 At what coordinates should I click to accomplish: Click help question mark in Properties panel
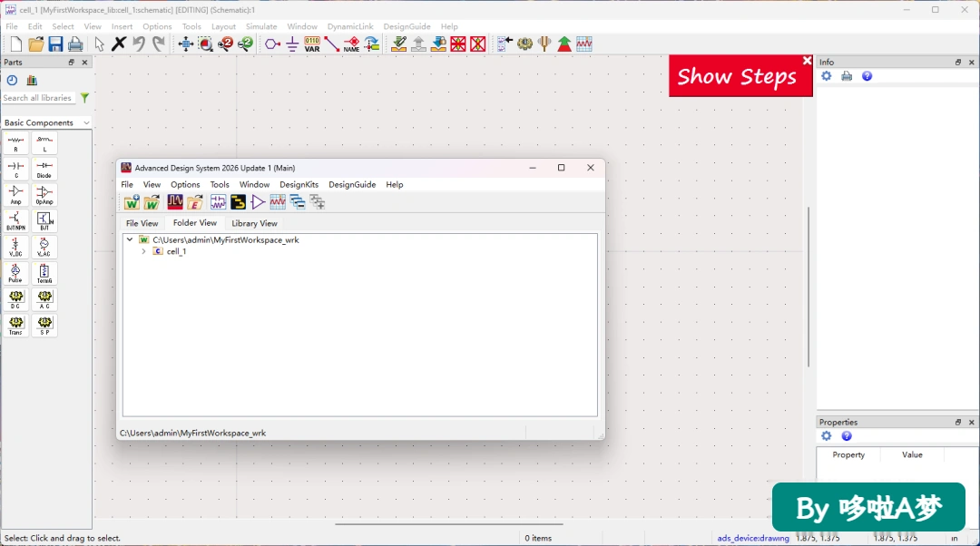tap(847, 436)
